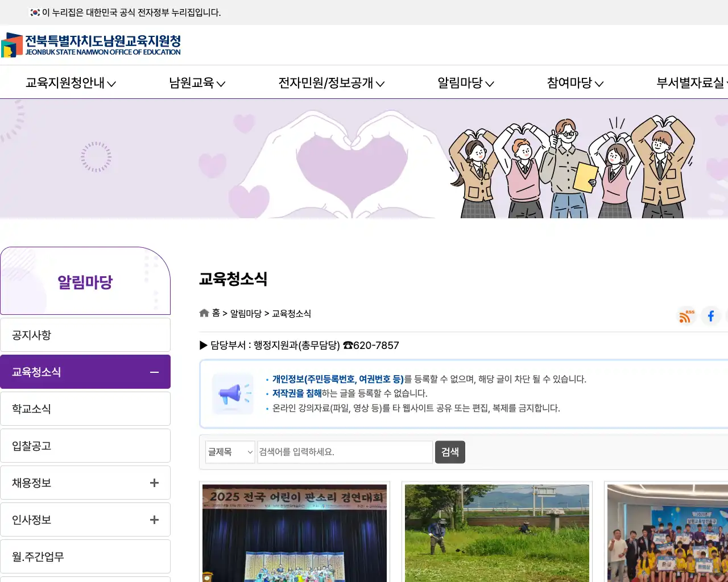Click the search keyword input field
Screen dimensions: 728x582
pyautogui.click(x=345, y=452)
